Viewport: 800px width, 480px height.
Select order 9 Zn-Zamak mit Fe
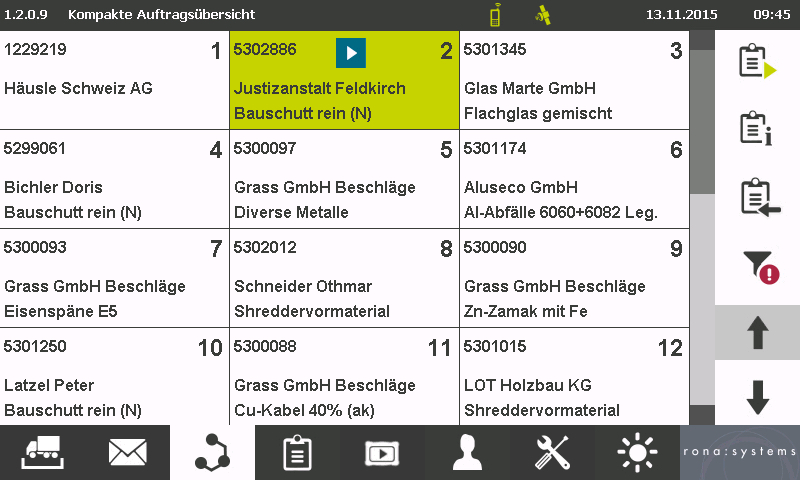tap(574, 278)
